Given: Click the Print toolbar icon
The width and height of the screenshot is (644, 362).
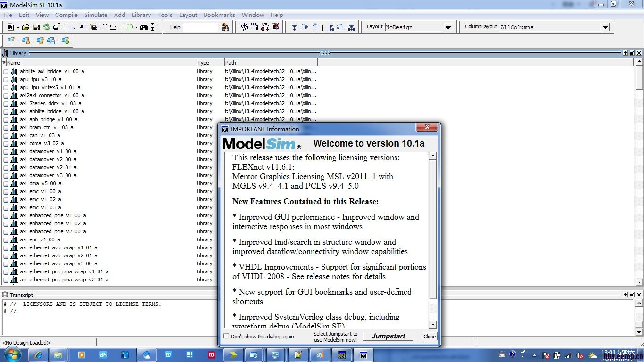Looking at the screenshot, I should pos(57,27).
